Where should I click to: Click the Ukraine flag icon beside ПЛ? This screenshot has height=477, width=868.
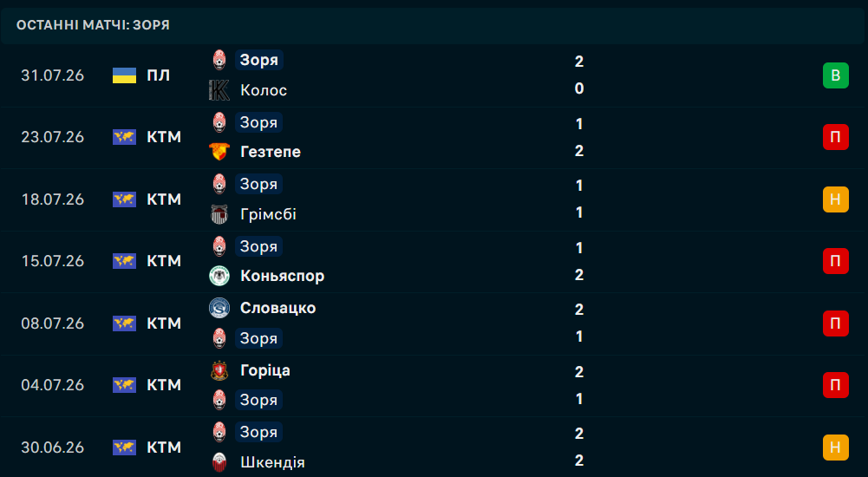coord(125,75)
